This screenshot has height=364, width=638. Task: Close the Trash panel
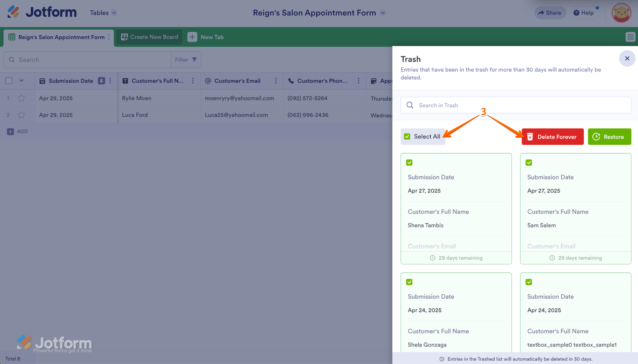[x=627, y=59]
